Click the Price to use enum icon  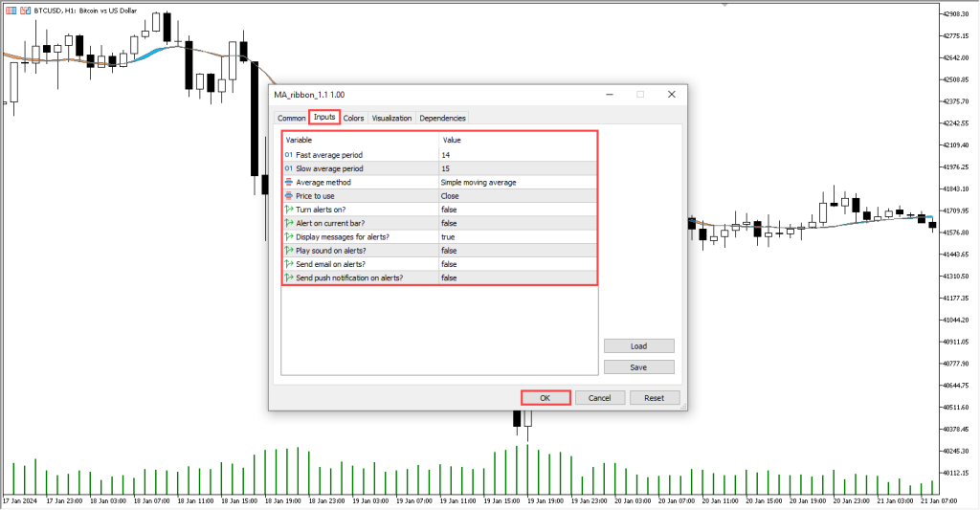(x=289, y=196)
